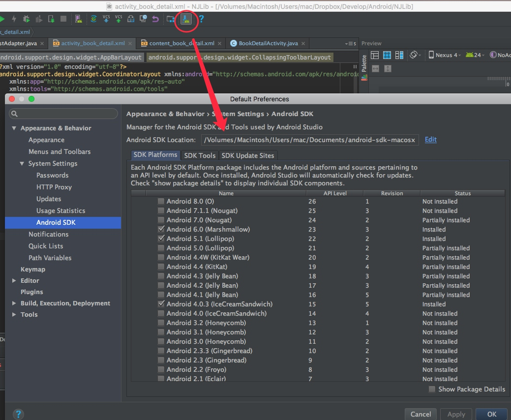Check the Android 7.0 (Nougat) checkbox
This screenshot has height=420, width=511.
161,220
